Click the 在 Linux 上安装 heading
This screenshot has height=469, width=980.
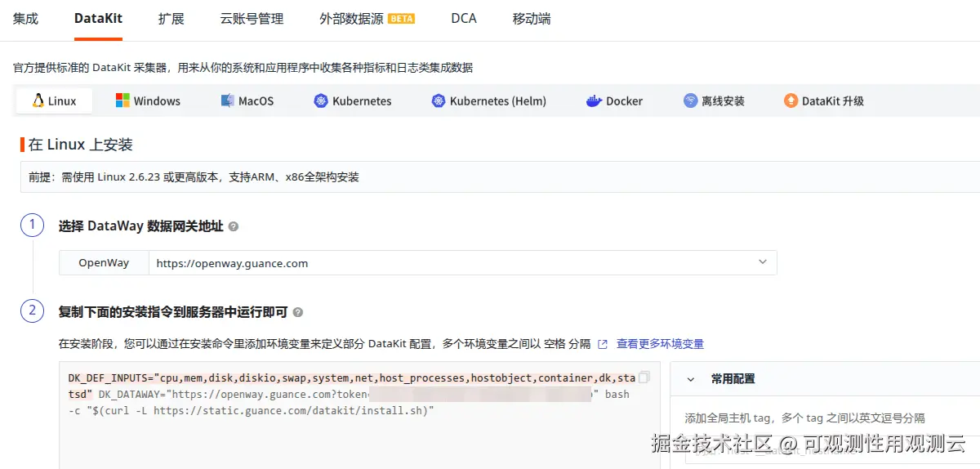80,145
